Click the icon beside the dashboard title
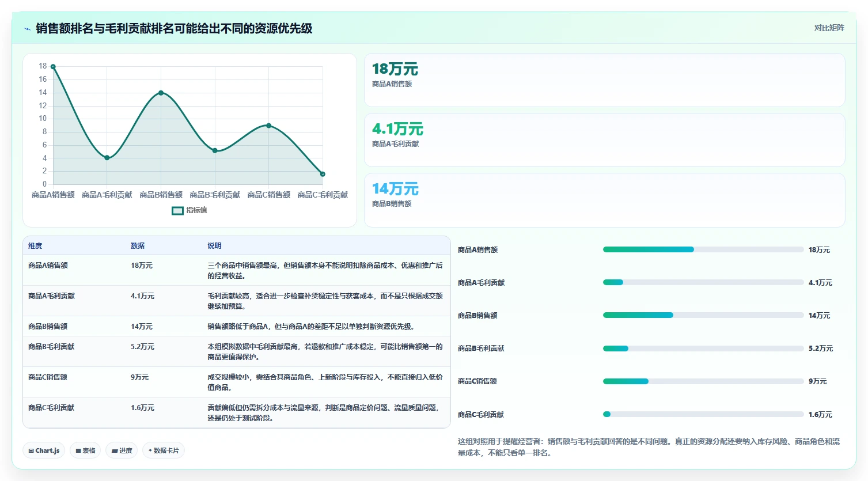868x481 pixels. click(27, 29)
